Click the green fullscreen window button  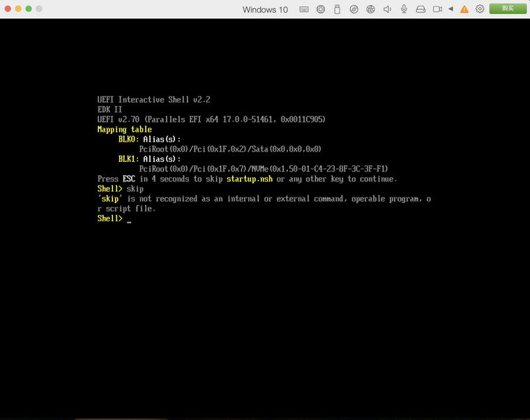click(x=29, y=9)
